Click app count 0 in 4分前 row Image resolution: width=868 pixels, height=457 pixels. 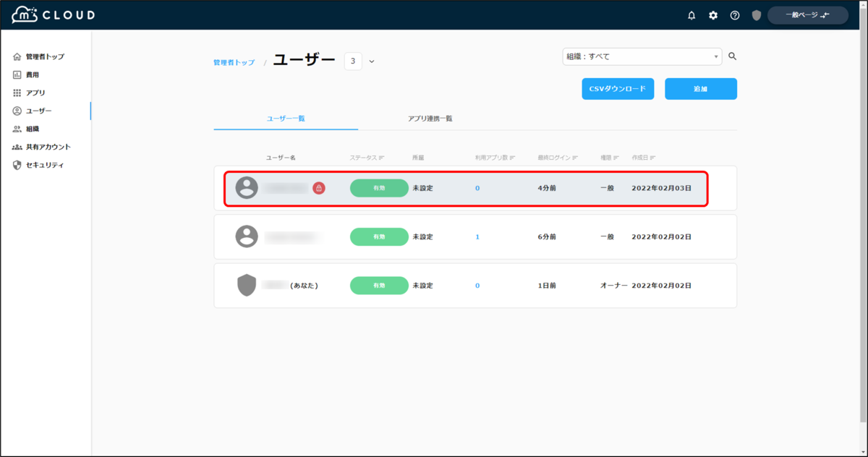tap(477, 188)
